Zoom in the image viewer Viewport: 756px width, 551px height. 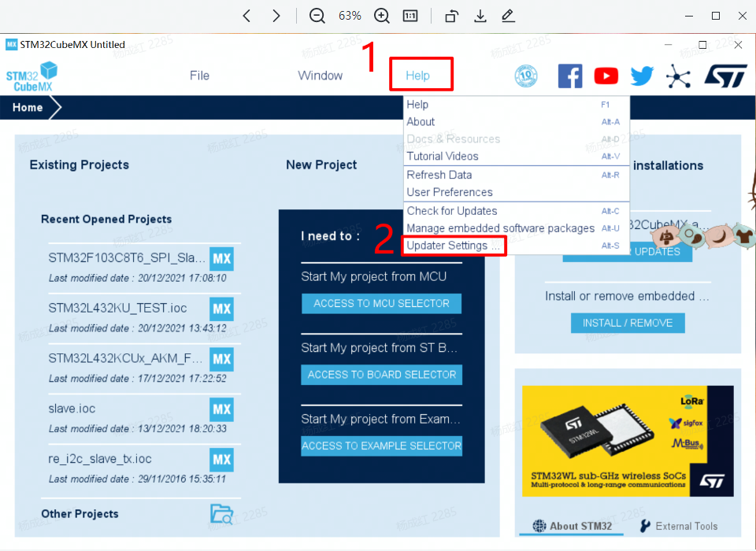coord(381,16)
